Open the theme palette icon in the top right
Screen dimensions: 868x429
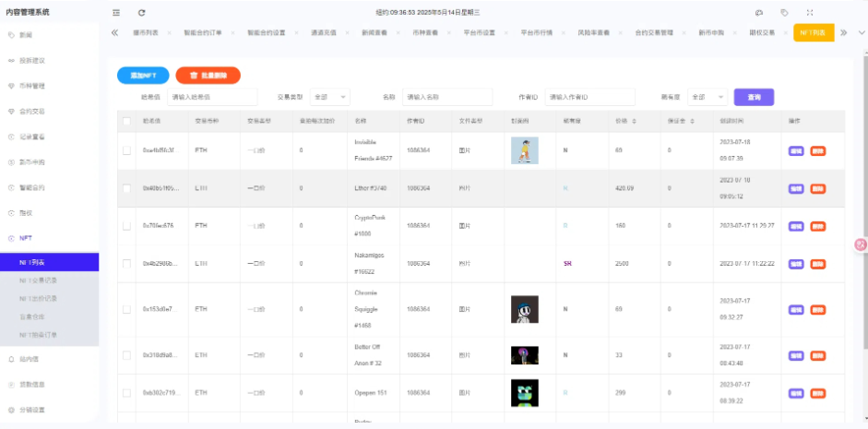[x=759, y=12]
